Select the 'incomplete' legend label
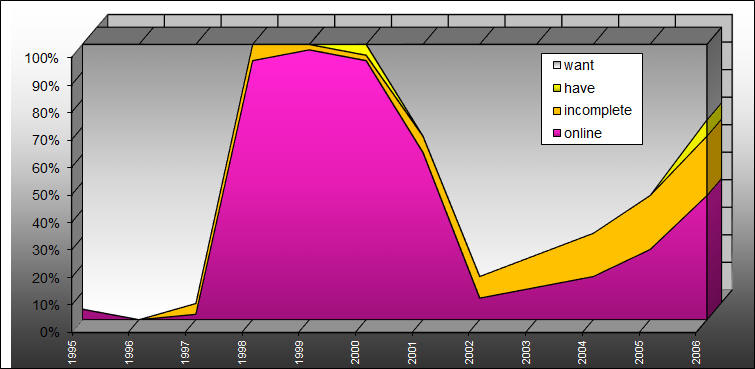The width and height of the screenshot is (755, 369). click(598, 111)
